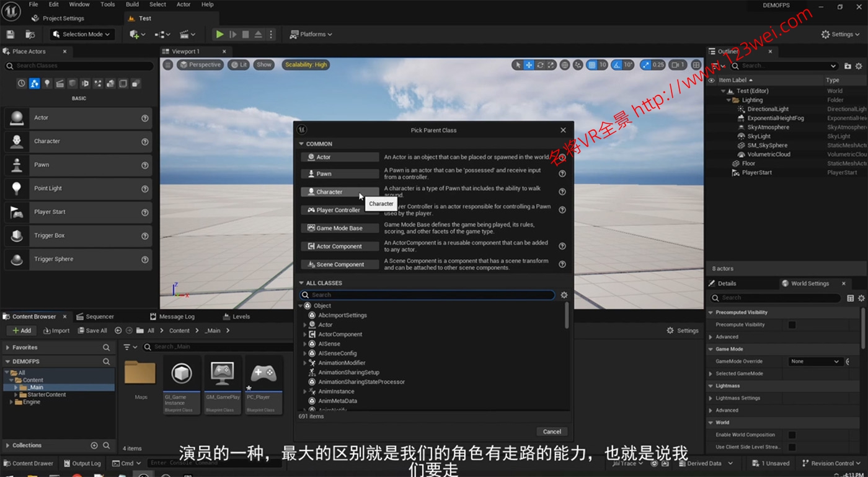Set Scalability from High via the badge
868x477 pixels.
305,64
